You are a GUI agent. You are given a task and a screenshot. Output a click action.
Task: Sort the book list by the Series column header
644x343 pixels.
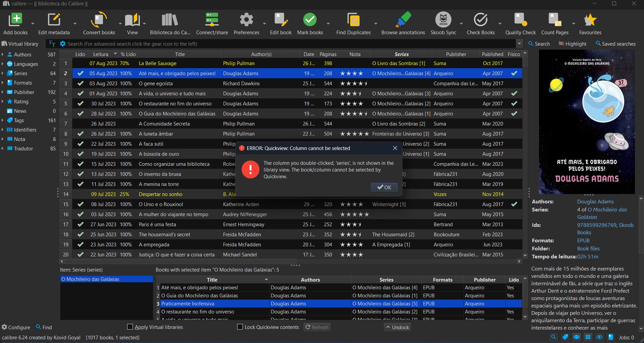(x=401, y=54)
